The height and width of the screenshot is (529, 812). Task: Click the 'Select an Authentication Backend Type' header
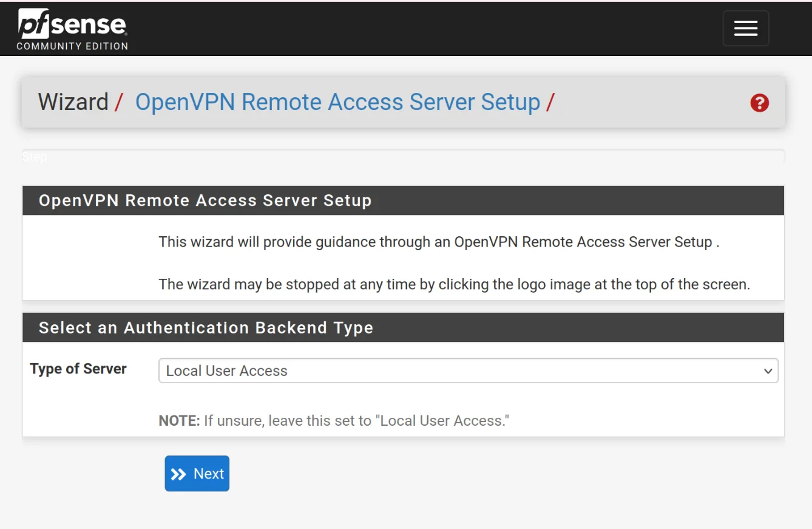(x=206, y=327)
